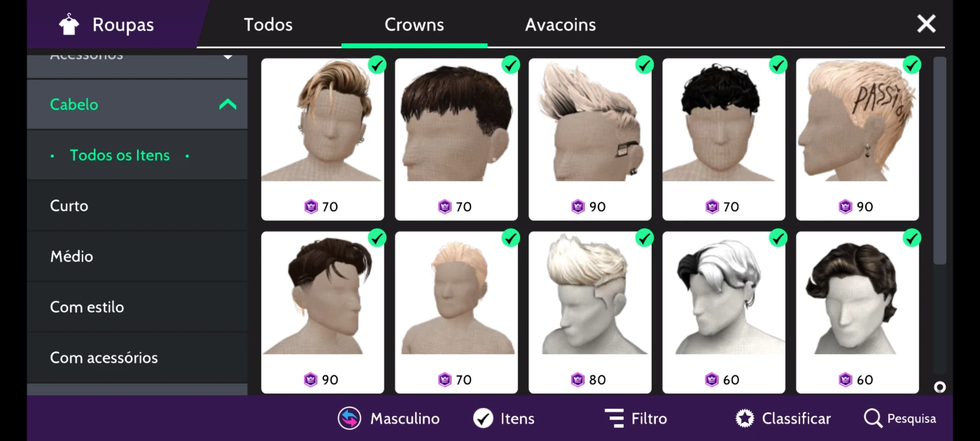Select Todos os Itens subcategory
Image resolution: width=980 pixels, height=441 pixels.
click(120, 155)
